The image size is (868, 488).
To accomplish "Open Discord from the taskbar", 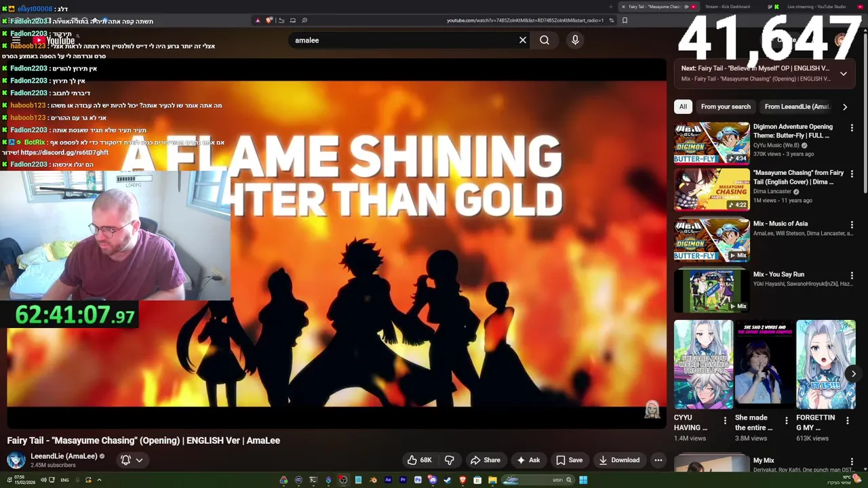I will coord(432,480).
